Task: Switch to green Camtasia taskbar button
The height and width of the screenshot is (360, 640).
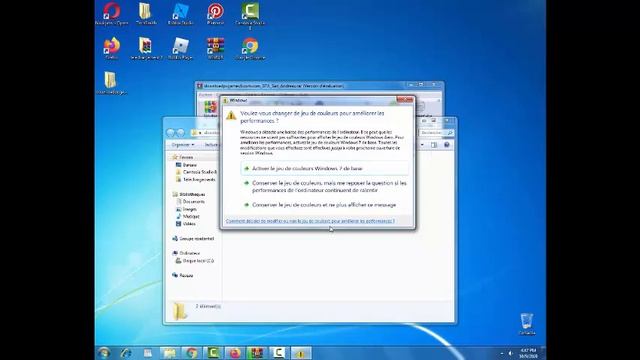Action: click(x=213, y=353)
